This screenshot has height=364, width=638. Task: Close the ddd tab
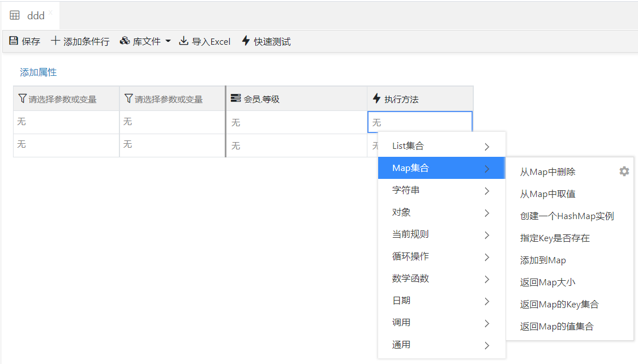point(50,11)
